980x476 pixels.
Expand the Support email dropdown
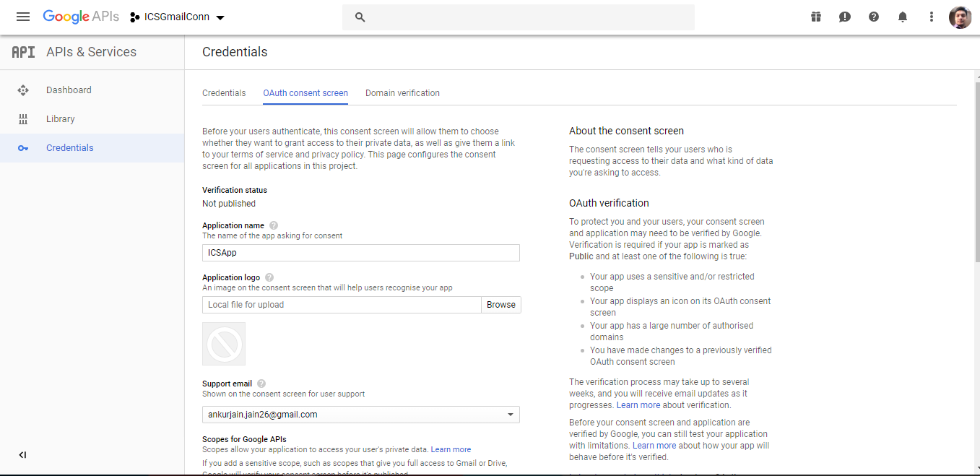510,415
